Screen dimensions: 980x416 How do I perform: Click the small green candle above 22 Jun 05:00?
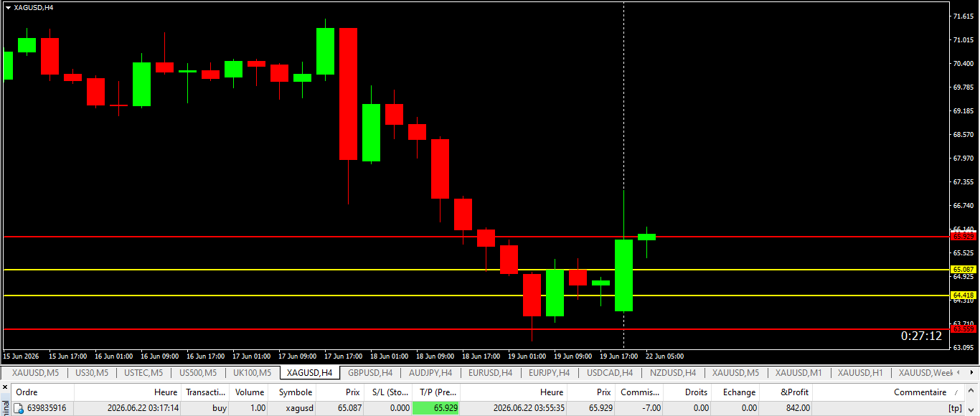click(x=646, y=237)
